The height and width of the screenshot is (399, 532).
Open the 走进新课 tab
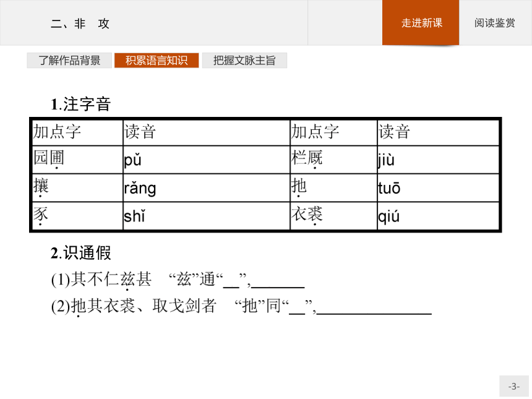[x=421, y=23]
